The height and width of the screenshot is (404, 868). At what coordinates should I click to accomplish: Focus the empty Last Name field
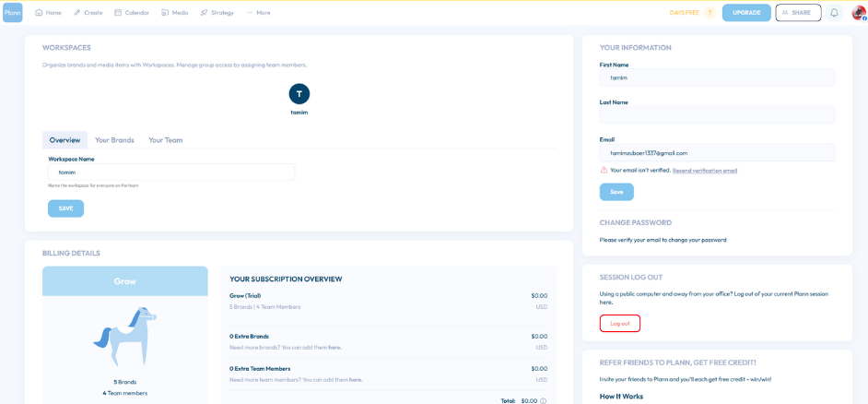click(717, 115)
